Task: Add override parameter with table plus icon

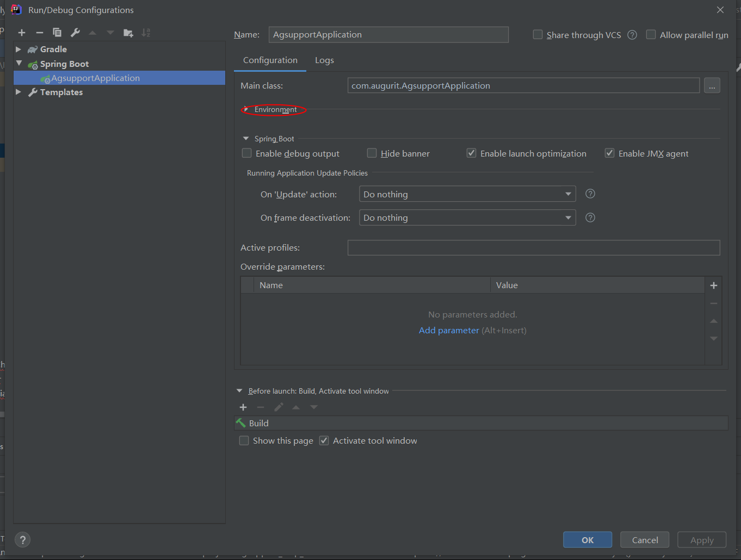Action: click(x=714, y=285)
